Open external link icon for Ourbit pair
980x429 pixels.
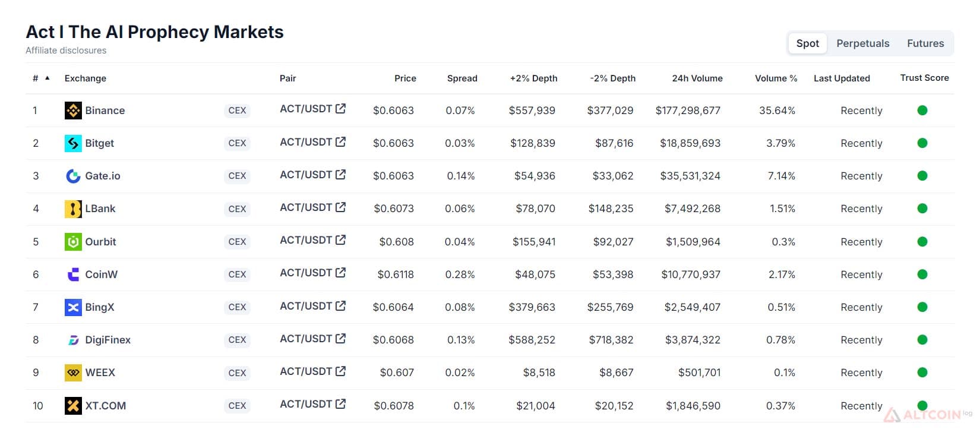coord(340,240)
